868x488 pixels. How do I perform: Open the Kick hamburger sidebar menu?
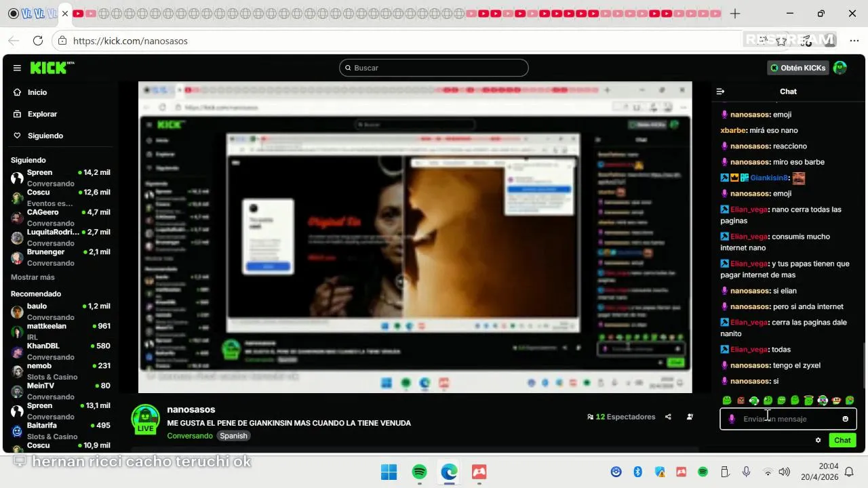click(x=17, y=68)
